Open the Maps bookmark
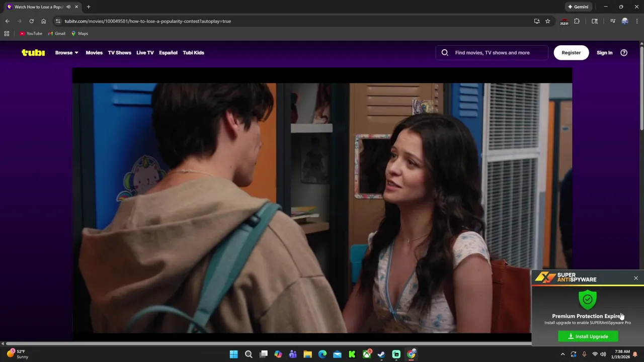 [x=79, y=34]
